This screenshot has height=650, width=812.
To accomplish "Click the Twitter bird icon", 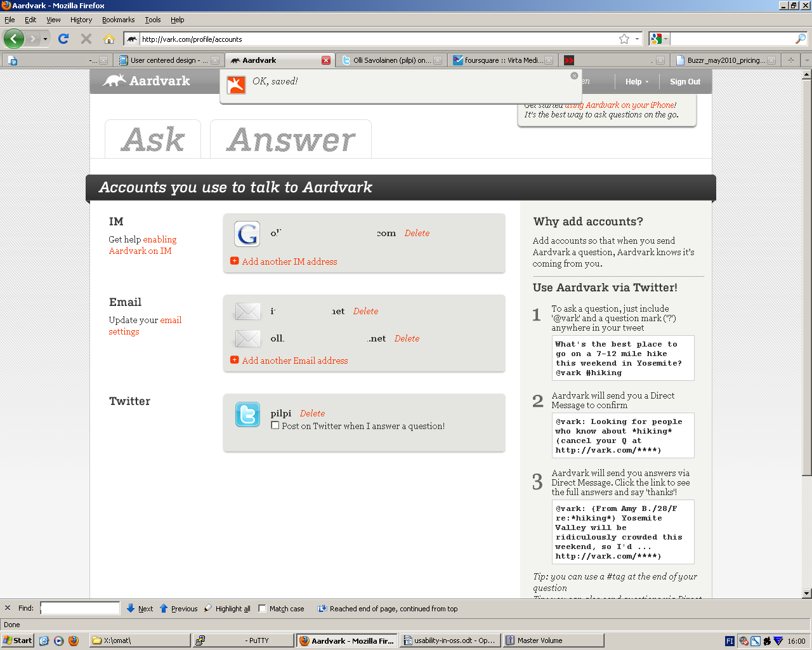I will (x=247, y=415).
